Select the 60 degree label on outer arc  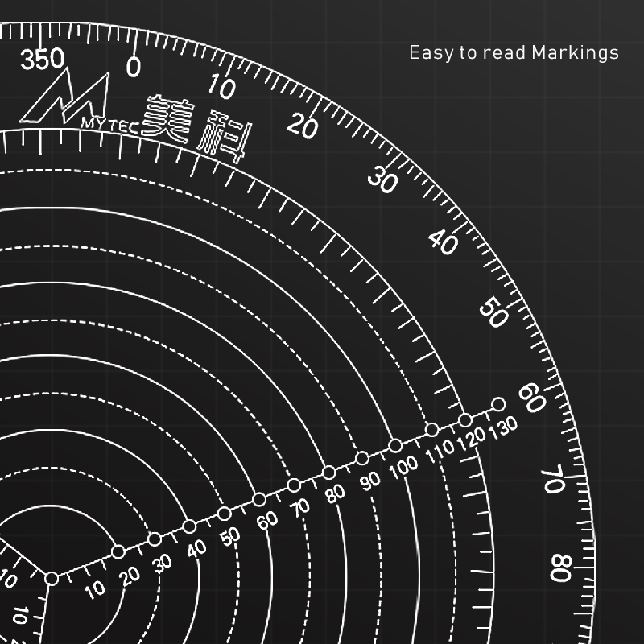coord(530,396)
